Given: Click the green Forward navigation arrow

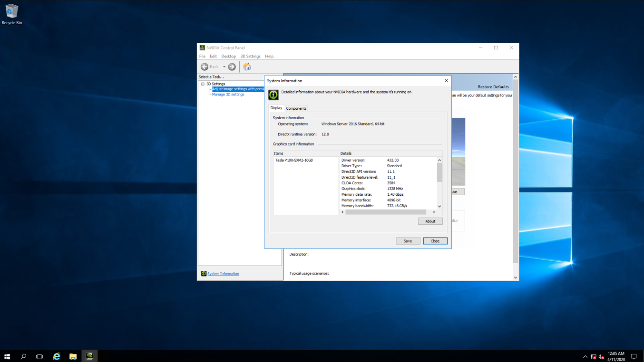Looking at the screenshot, I should [232, 67].
